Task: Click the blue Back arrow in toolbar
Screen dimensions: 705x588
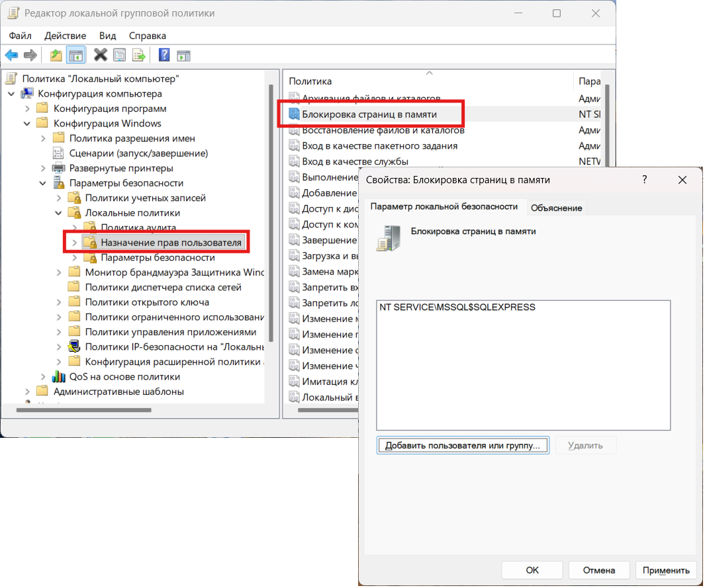Action: point(11,55)
